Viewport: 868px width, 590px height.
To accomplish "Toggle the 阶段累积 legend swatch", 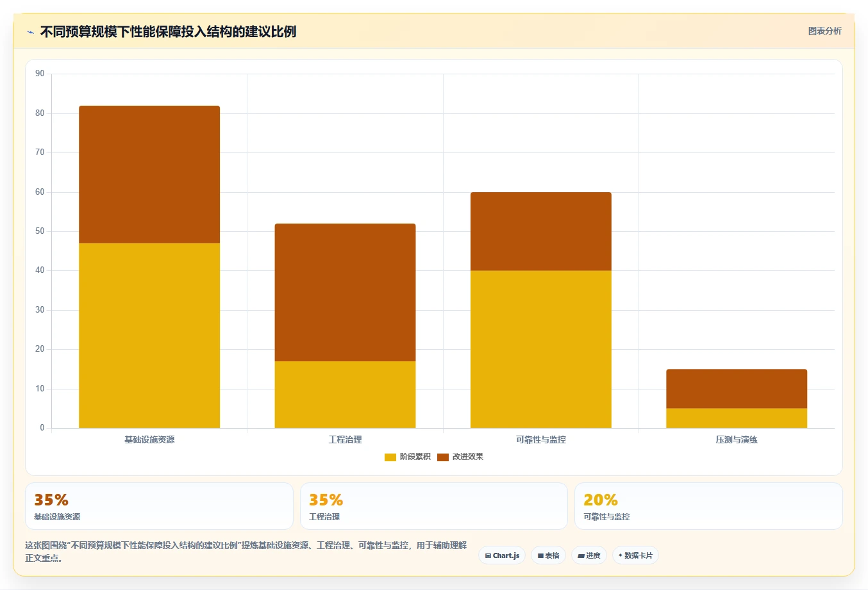I will (390, 457).
